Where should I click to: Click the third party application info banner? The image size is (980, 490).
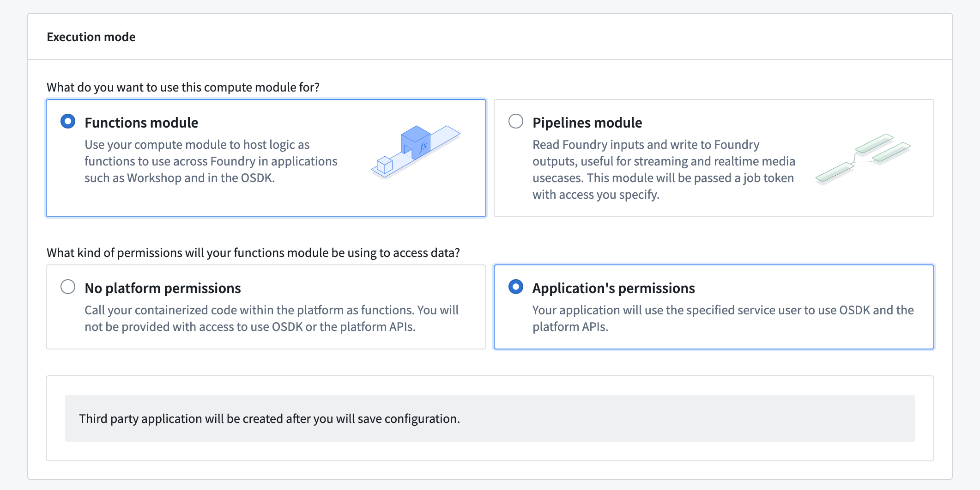click(269, 418)
